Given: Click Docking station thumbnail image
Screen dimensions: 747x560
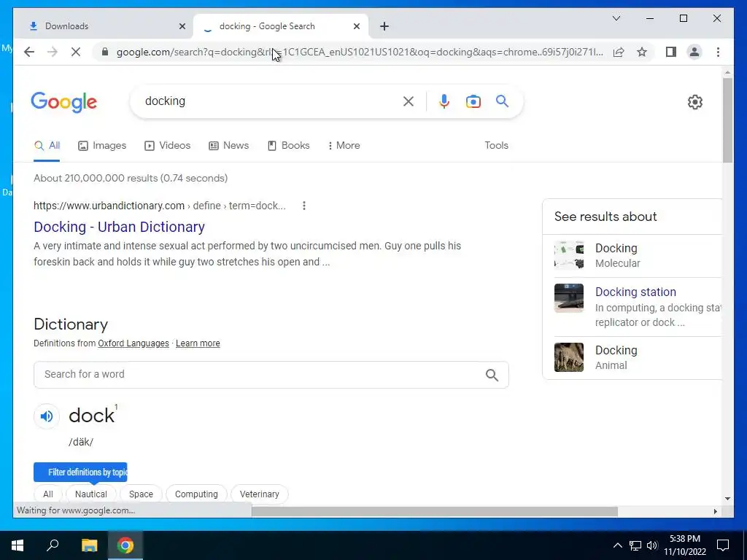Looking at the screenshot, I should click(569, 298).
